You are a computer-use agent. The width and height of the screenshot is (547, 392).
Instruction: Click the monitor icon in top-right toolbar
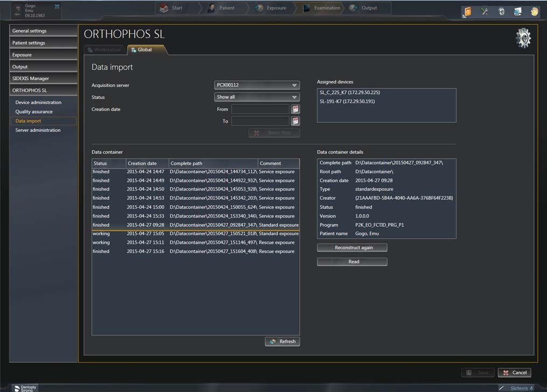coord(518,12)
